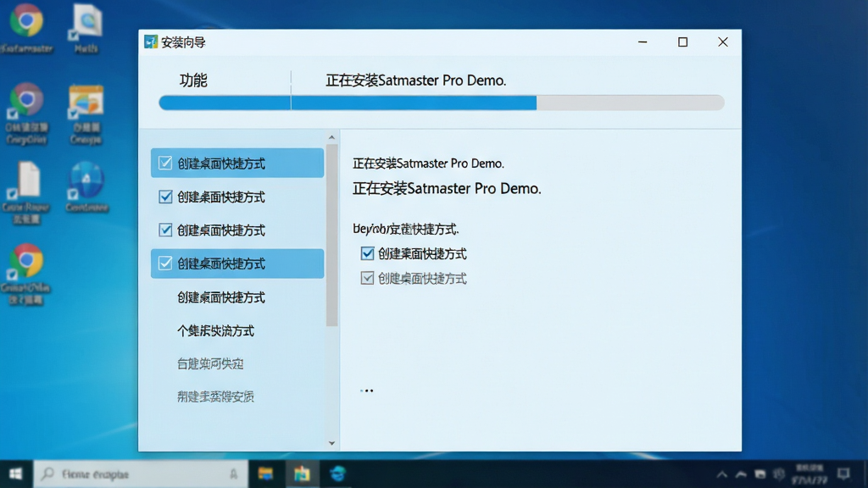Minimize the 安装向导 window
This screenshot has width=868, height=488.
tap(643, 42)
